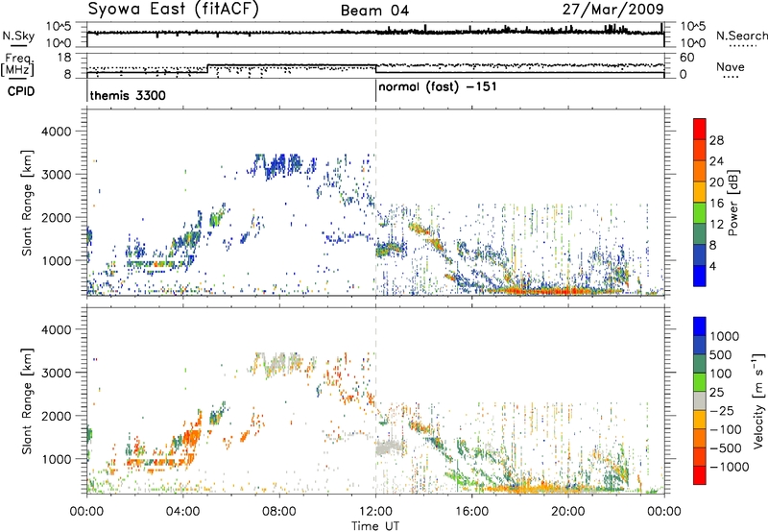The height and width of the screenshot is (532, 768).
Task: Click the "100" value on velocity colorbar
Action: (x=721, y=374)
